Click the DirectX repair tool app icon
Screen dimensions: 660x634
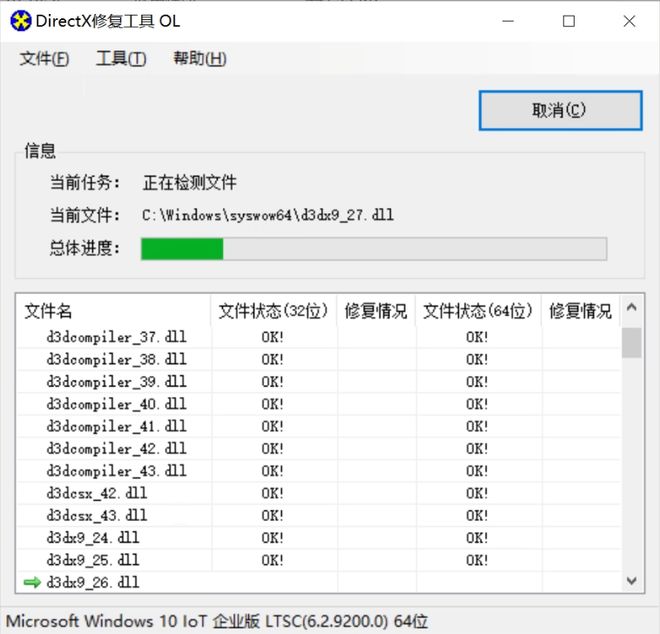click(x=21, y=21)
